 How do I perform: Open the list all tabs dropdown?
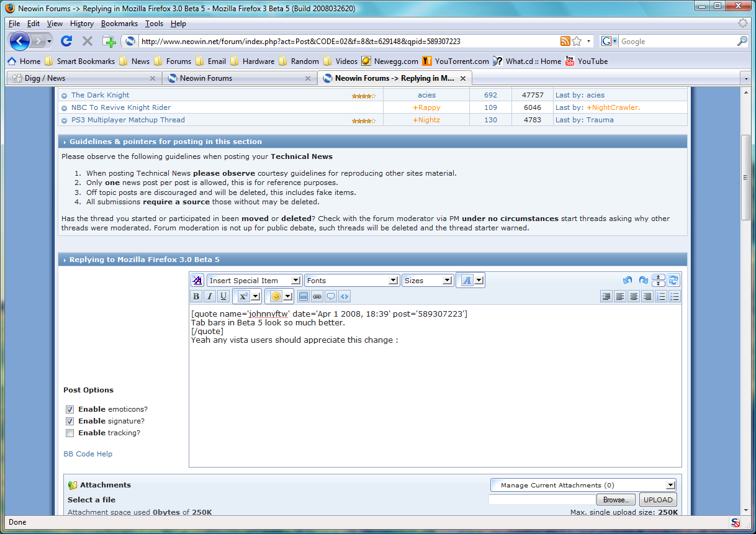745,79
